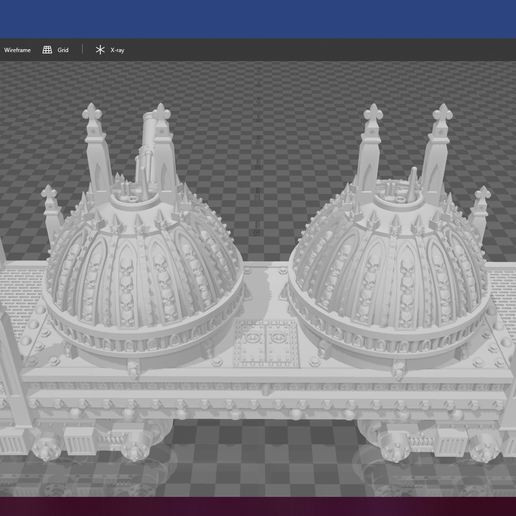Viewport: 516px width, 516px height.
Task: Click the riveted hatch panel between the domes
Action: pyautogui.click(x=266, y=343)
